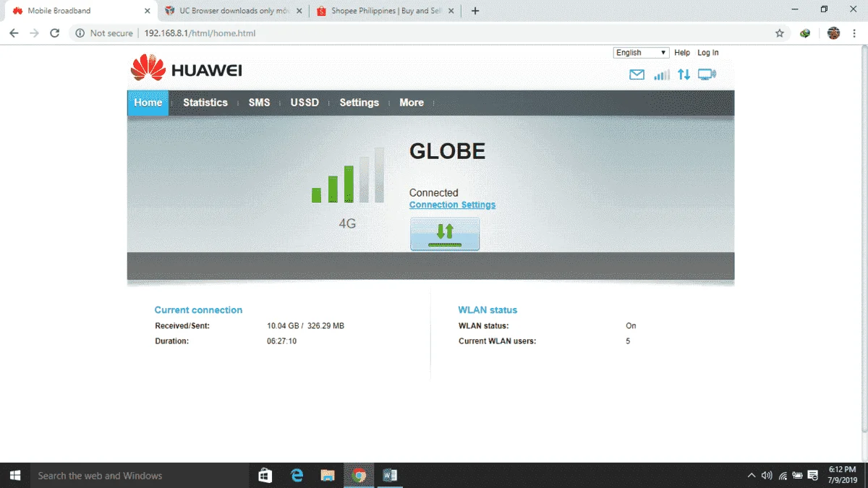Click the Chrome taskbar icon
Viewport: 868px width, 488px height.
pos(359,475)
